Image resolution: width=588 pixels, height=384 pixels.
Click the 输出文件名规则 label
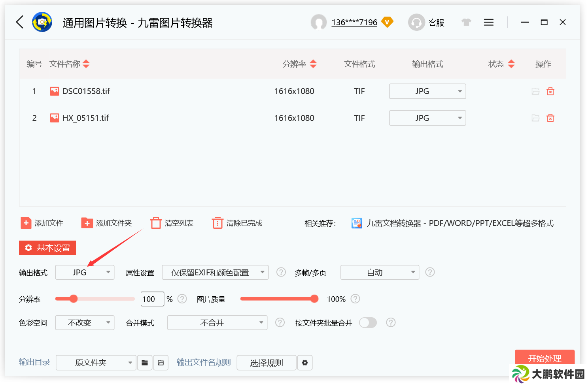pyautogui.click(x=204, y=362)
